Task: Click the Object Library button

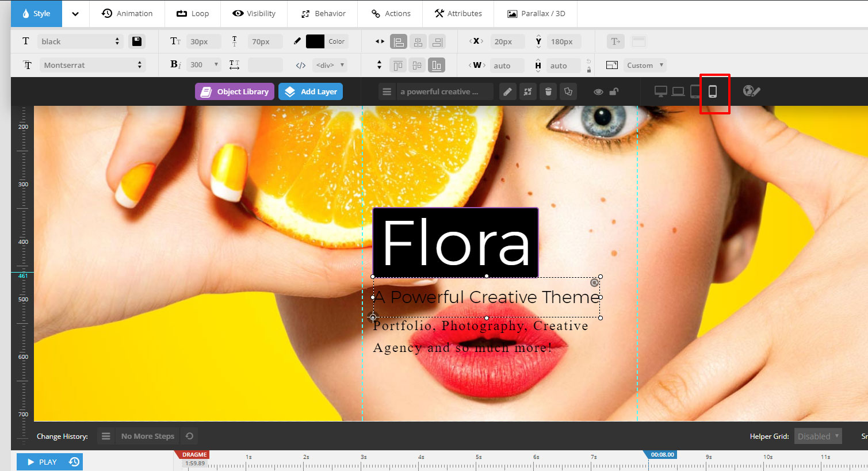Action: tap(235, 92)
